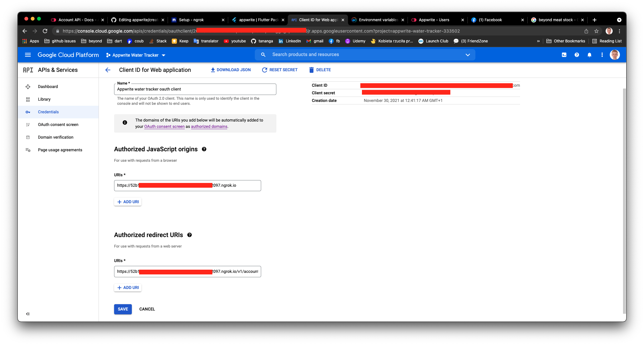The height and width of the screenshot is (345, 644).
Task: Click RESET SECRET at the top
Action: [x=280, y=70]
